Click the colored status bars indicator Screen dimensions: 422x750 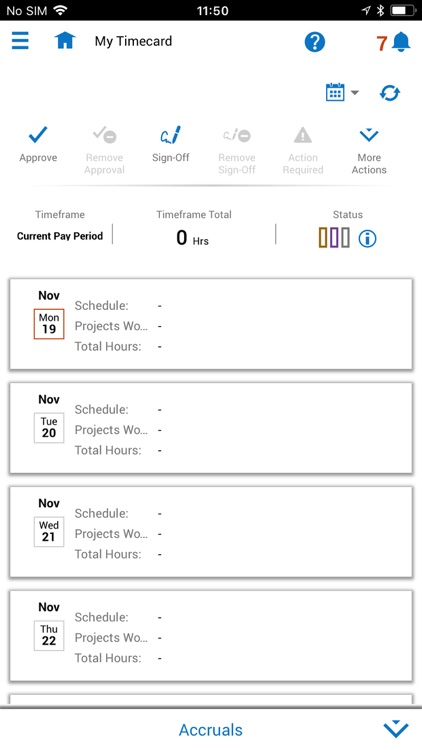tap(334, 238)
